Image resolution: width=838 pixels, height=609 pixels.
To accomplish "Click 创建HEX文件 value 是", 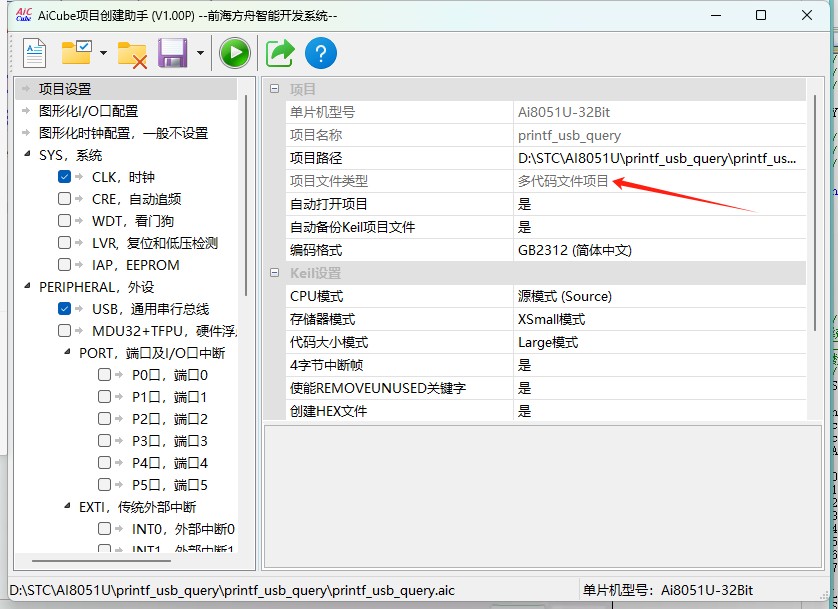I will (x=659, y=411).
